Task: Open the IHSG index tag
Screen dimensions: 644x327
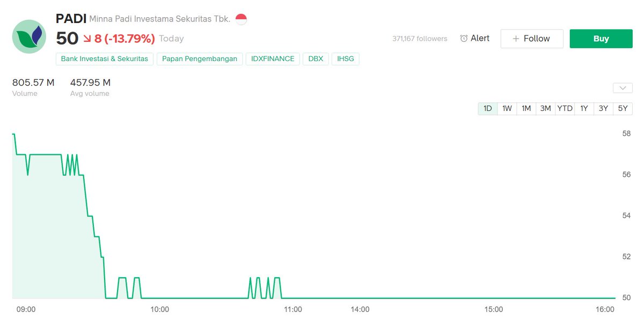Action: click(x=346, y=59)
